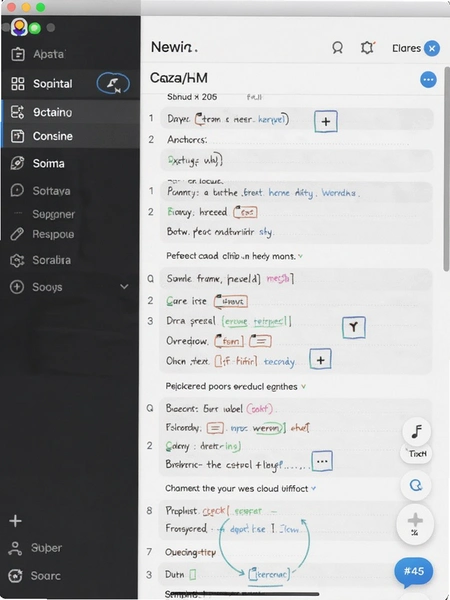Click the vertical scrollbar thumb
450x600 pixels.
coord(446,169)
